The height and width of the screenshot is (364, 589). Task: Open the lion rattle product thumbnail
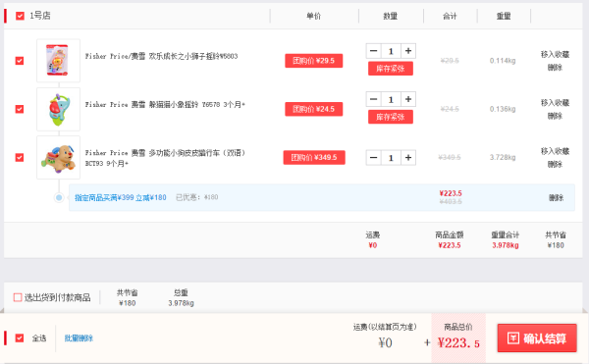tap(58, 61)
